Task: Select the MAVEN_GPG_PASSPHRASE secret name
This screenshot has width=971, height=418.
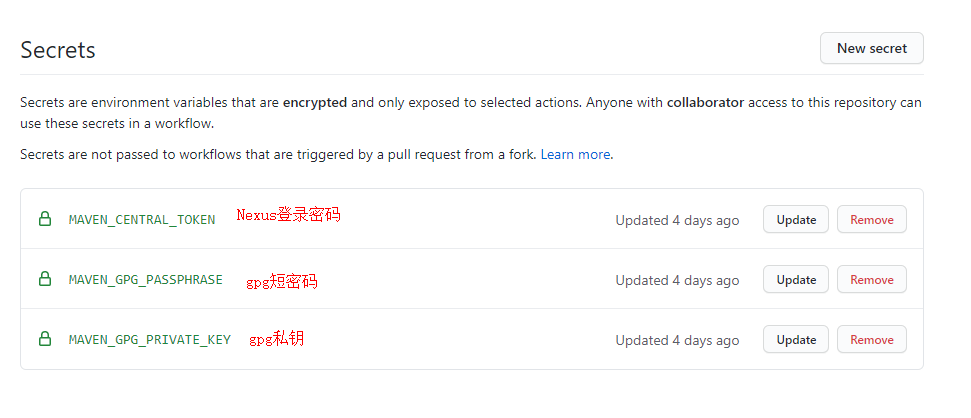Action: 146,280
